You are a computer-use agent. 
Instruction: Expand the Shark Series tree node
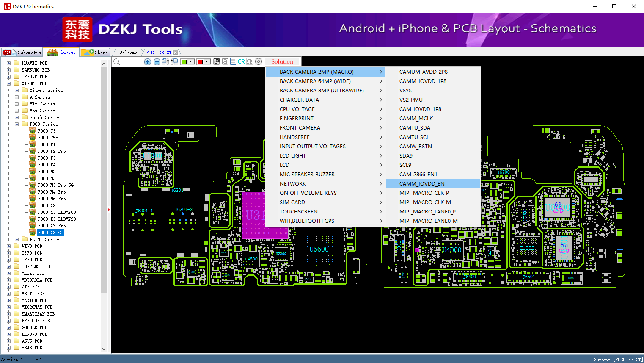coord(17,117)
